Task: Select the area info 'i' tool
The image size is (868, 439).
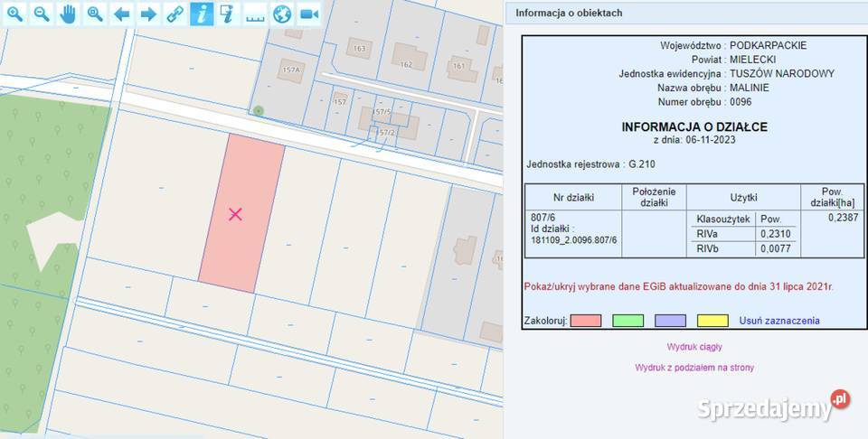Action: [x=228, y=14]
